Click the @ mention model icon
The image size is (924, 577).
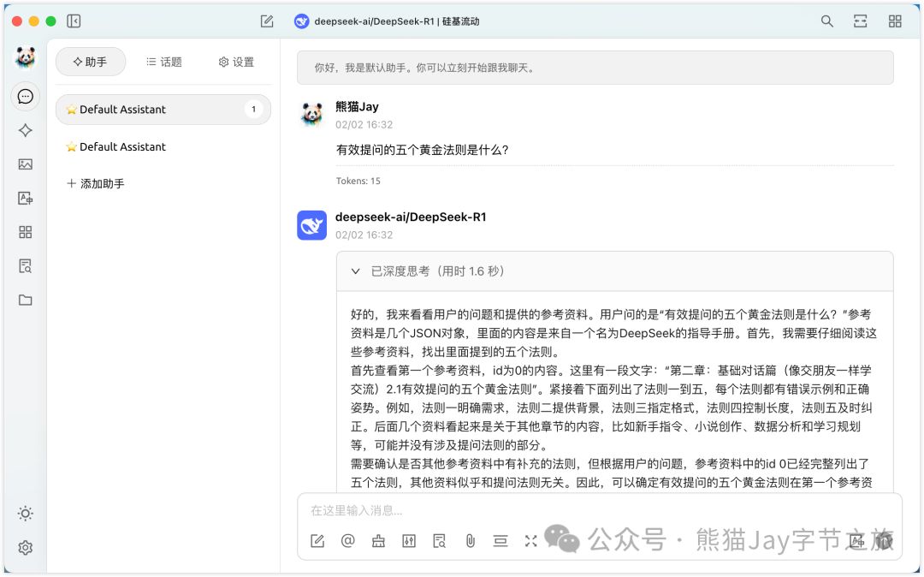tap(347, 540)
